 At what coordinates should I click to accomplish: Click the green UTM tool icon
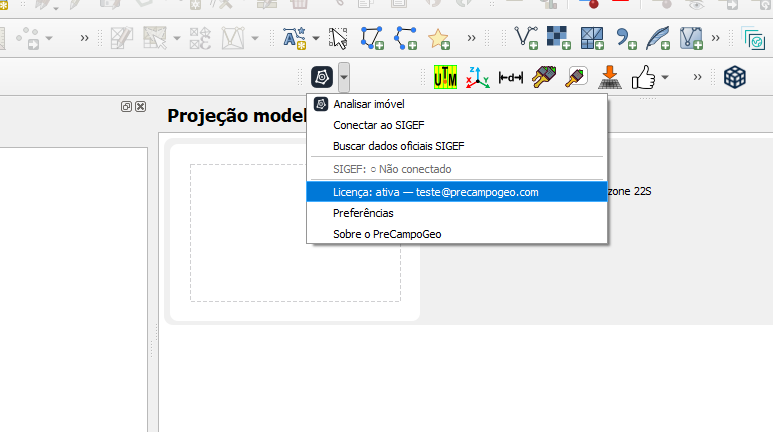(445, 77)
